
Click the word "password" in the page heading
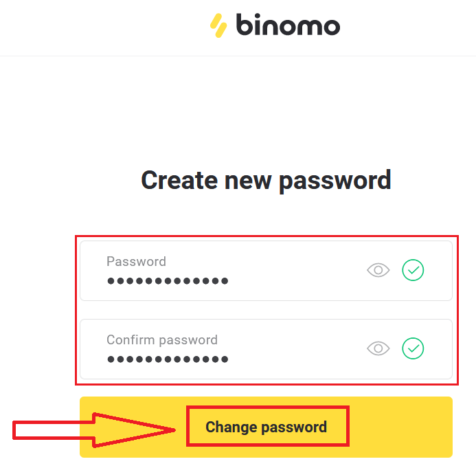click(x=335, y=181)
